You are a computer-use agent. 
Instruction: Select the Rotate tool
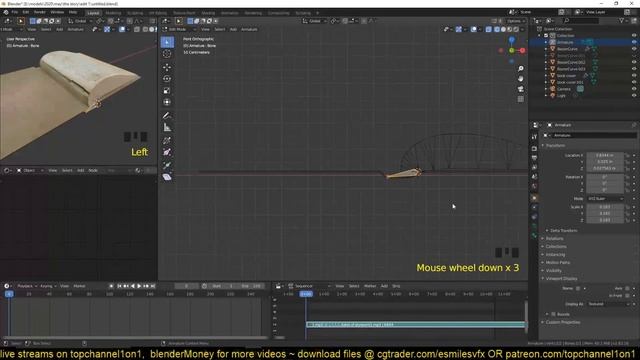167,79
